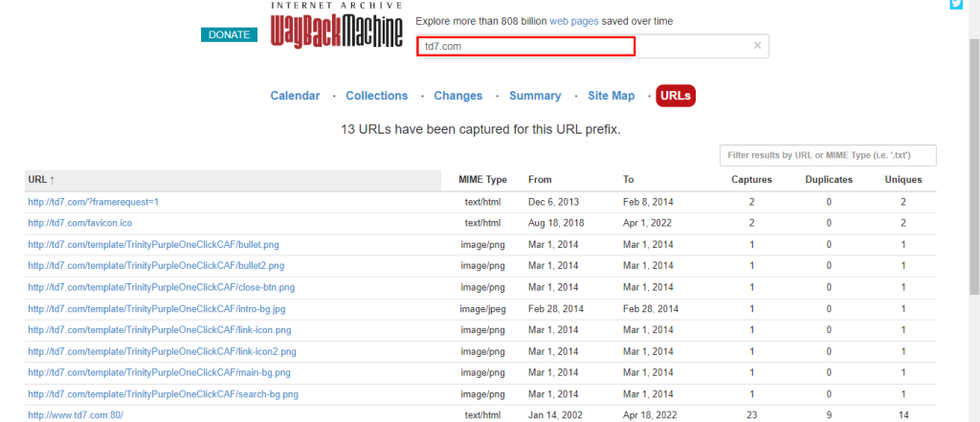Image resolution: width=980 pixels, height=422 pixels.
Task: Open the Changes tab
Action: coord(458,96)
